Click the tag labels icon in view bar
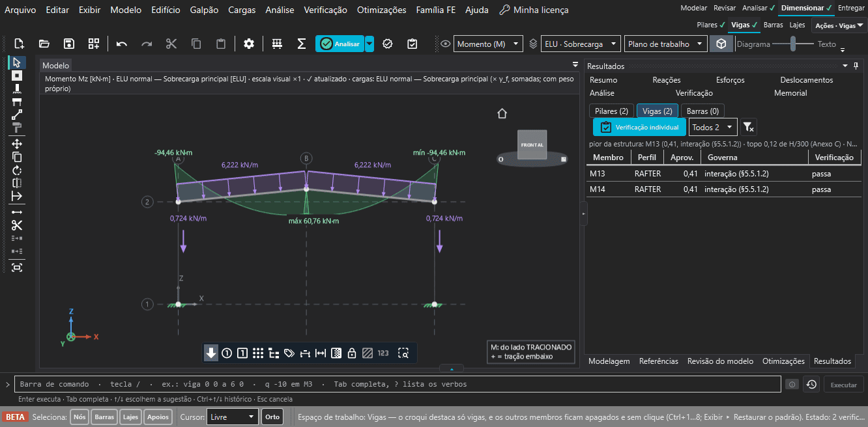 point(289,353)
